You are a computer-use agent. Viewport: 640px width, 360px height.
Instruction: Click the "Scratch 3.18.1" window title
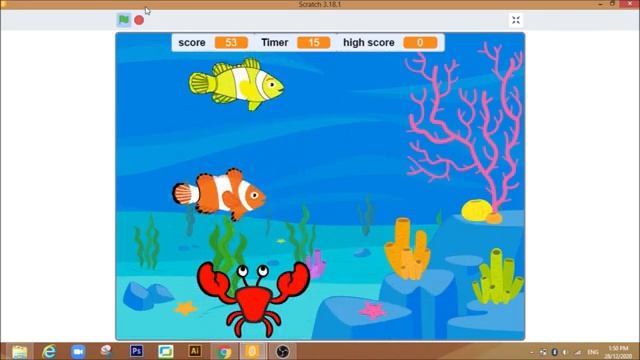[320, 4]
